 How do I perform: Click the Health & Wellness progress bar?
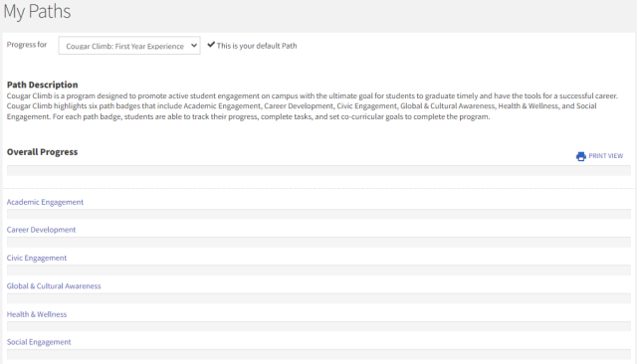coord(318,326)
